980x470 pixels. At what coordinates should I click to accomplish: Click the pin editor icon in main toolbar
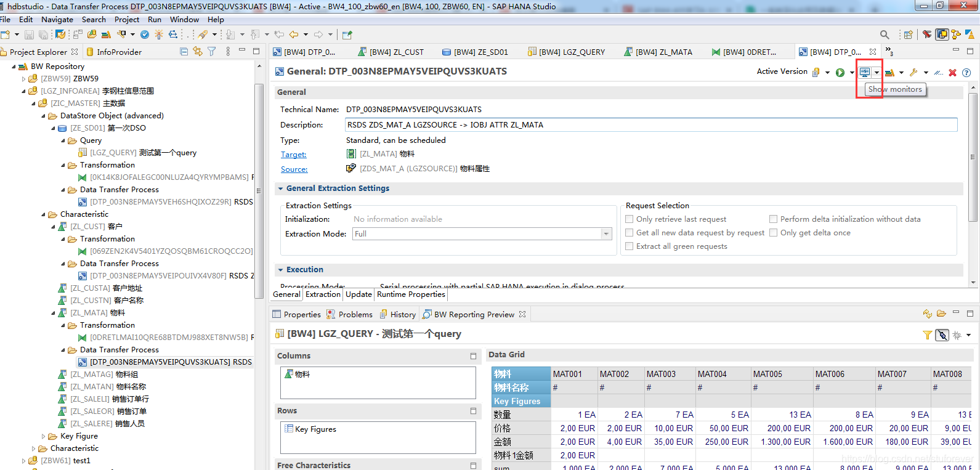347,35
